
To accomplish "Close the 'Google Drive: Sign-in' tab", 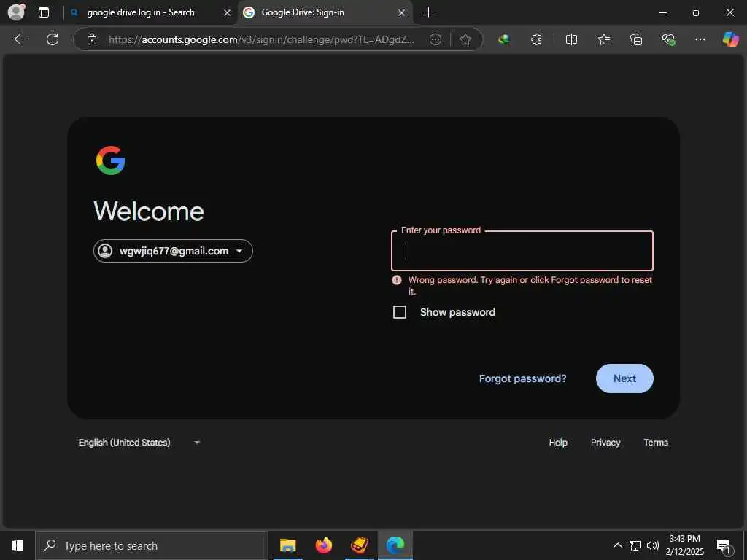I will [x=402, y=13].
